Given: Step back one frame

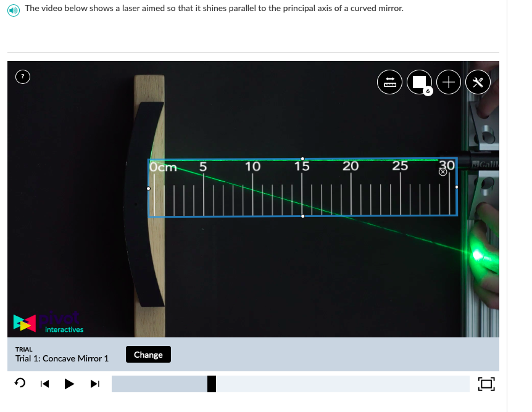Looking at the screenshot, I should point(44,383).
